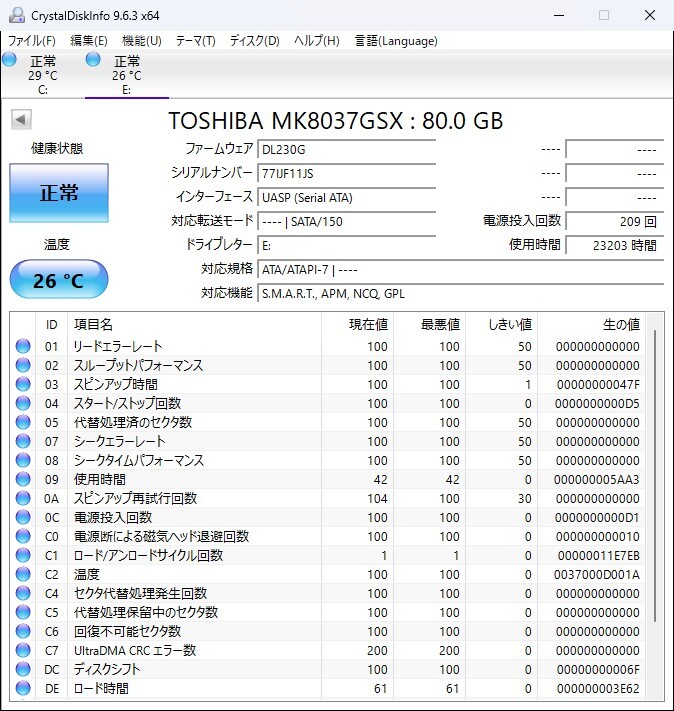Click the interface field UASP (Serial ATA)
Screen dimensions: 674x711
tap(347, 198)
